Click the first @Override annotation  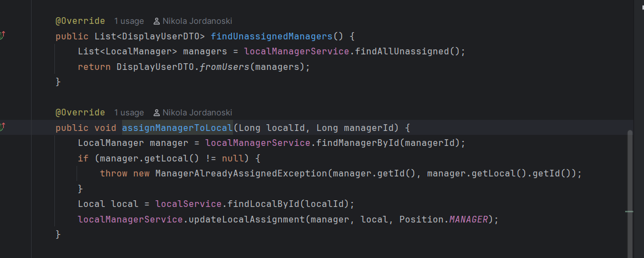click(x=80, y=21)
